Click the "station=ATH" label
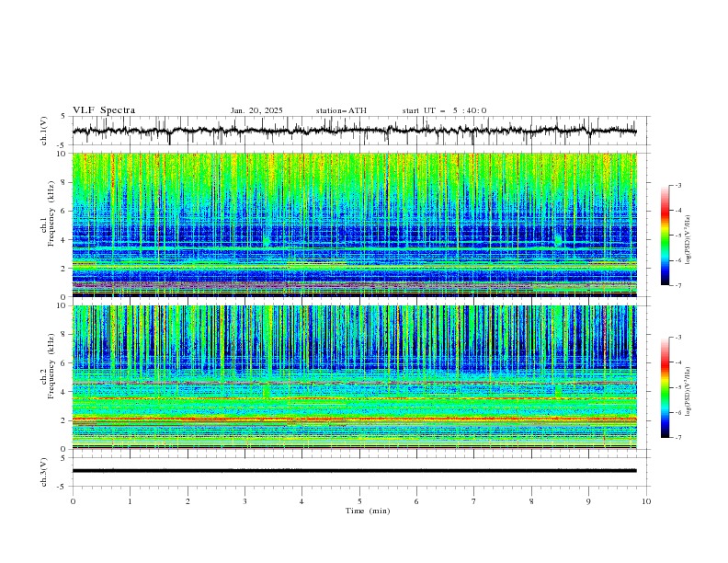Screen dimensions: 728x563 point(341,110)
